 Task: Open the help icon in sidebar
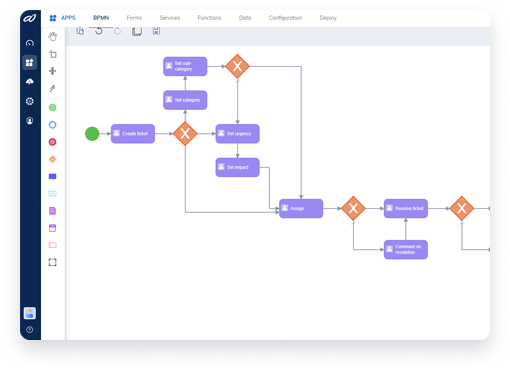click(30, 330)
